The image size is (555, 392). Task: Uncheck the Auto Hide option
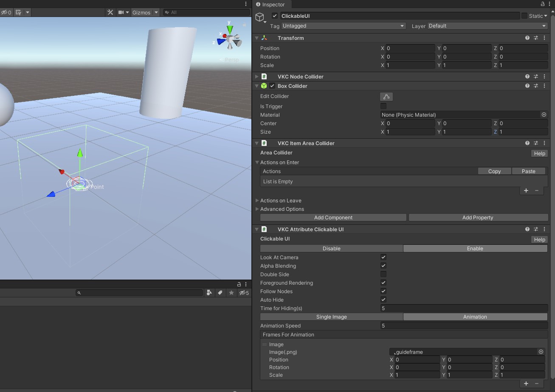click(383, 300)
